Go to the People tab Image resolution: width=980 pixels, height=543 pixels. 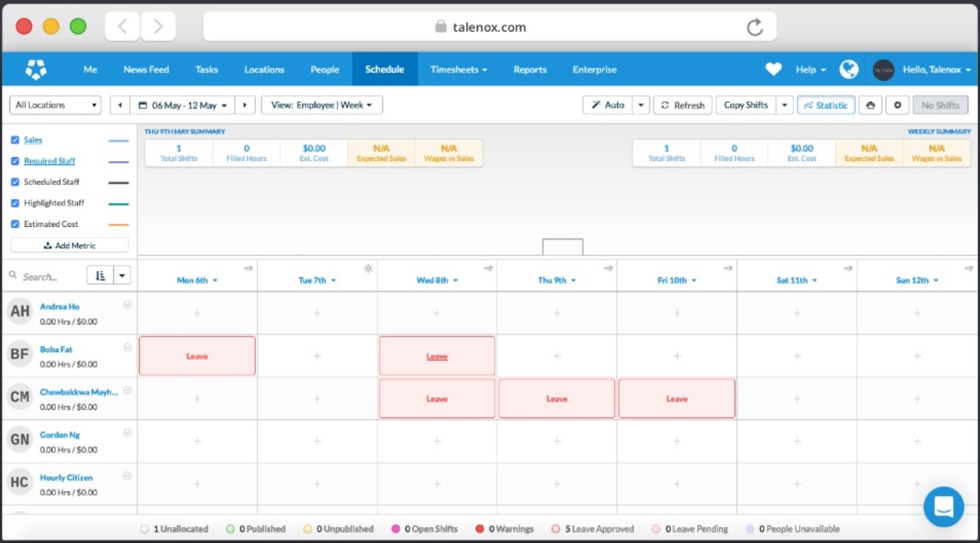pyautogui.click(x=325, y=70)
